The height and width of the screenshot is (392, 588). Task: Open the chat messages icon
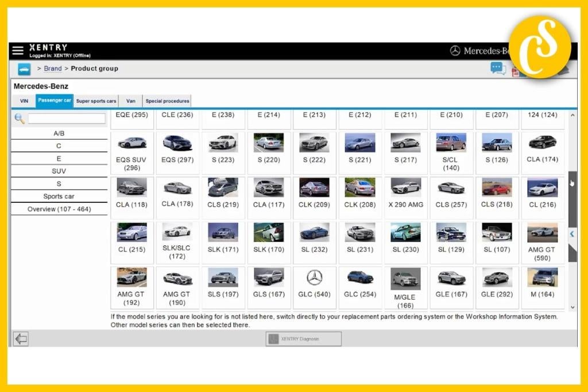click(497, 68)
